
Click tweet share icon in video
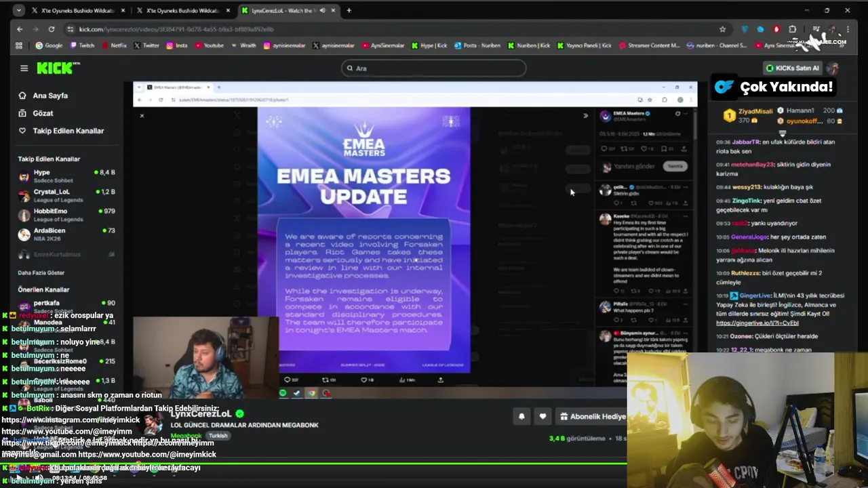coord(441,380)
